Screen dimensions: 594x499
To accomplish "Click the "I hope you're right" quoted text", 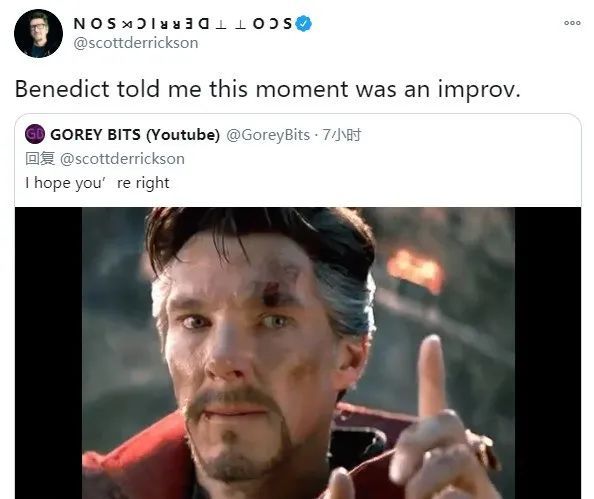I will 97,183.
